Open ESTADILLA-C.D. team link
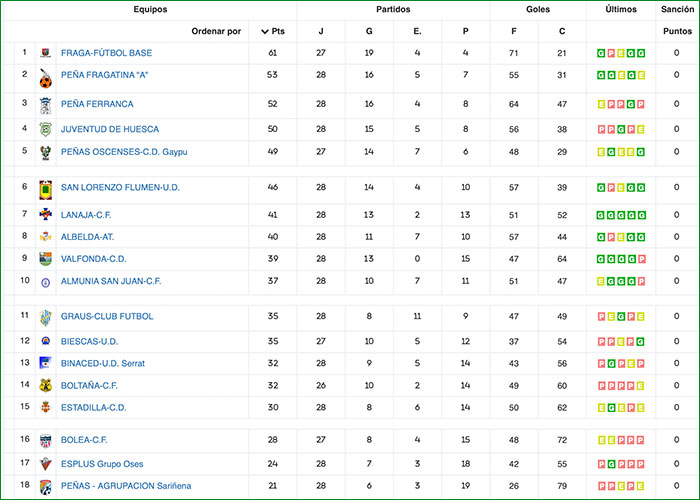Screen dimensions: 700x500 (93, 407)
